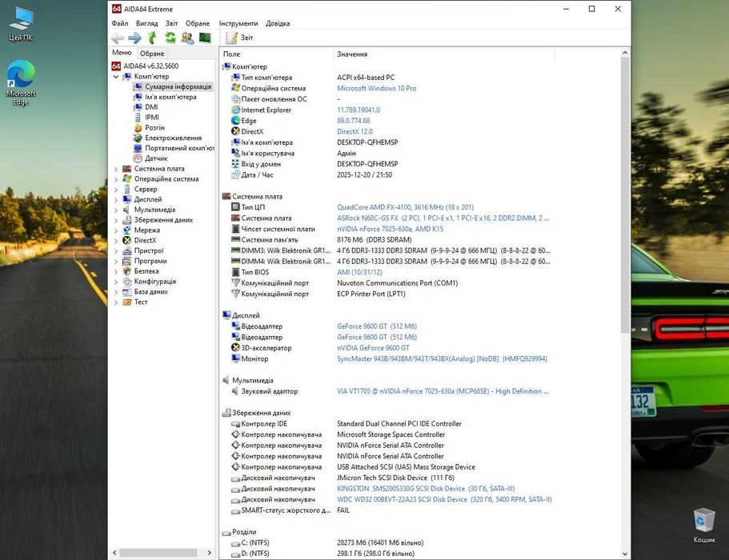The height and width of the screenshot is (560, 729).
Task: Expand the Дисплей tree node
Action: pos(116,199)
